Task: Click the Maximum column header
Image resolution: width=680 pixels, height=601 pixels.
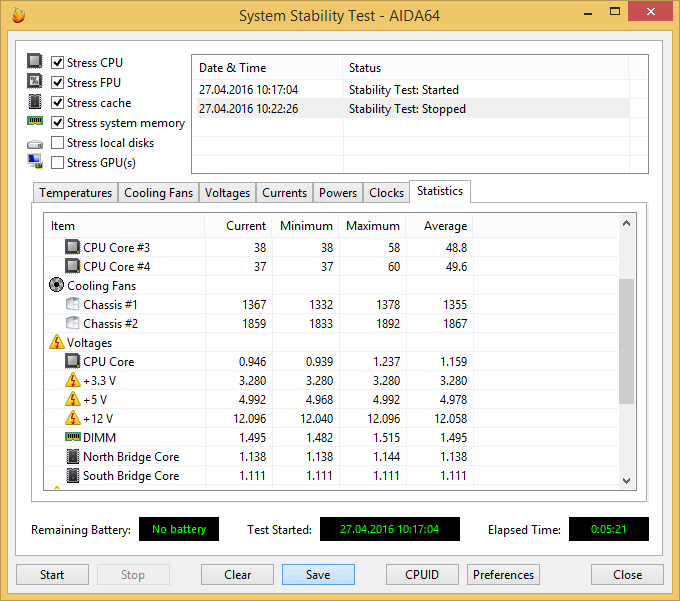Action: 372,226
